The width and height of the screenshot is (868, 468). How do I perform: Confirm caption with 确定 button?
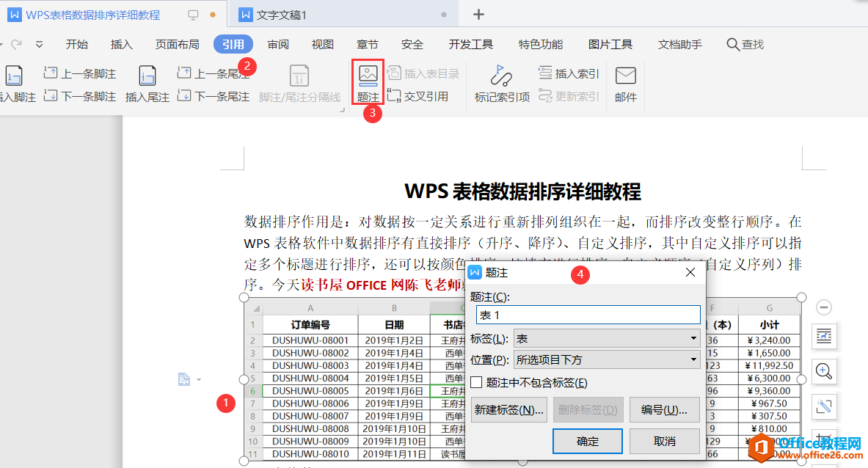pos(587,442)
